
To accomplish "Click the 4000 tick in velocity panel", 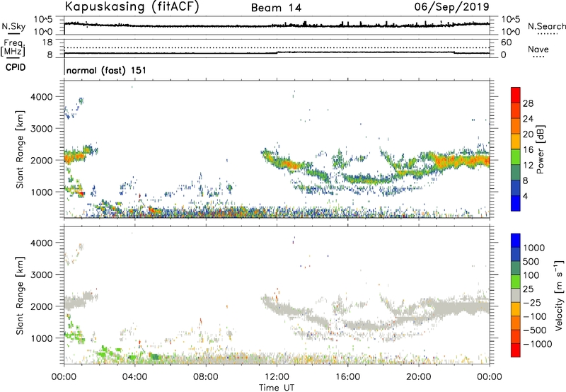I will coord(41,243).
